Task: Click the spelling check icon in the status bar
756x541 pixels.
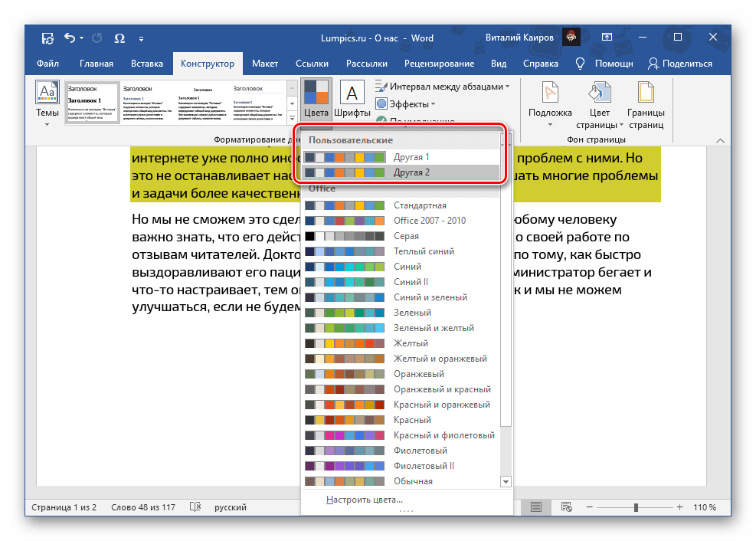Action: point(195,507)
